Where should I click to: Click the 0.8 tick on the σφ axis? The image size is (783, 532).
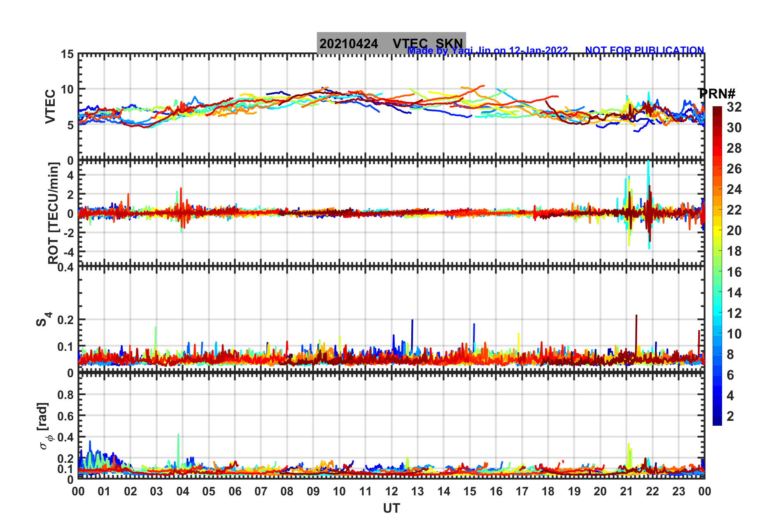tap(66, 395)
